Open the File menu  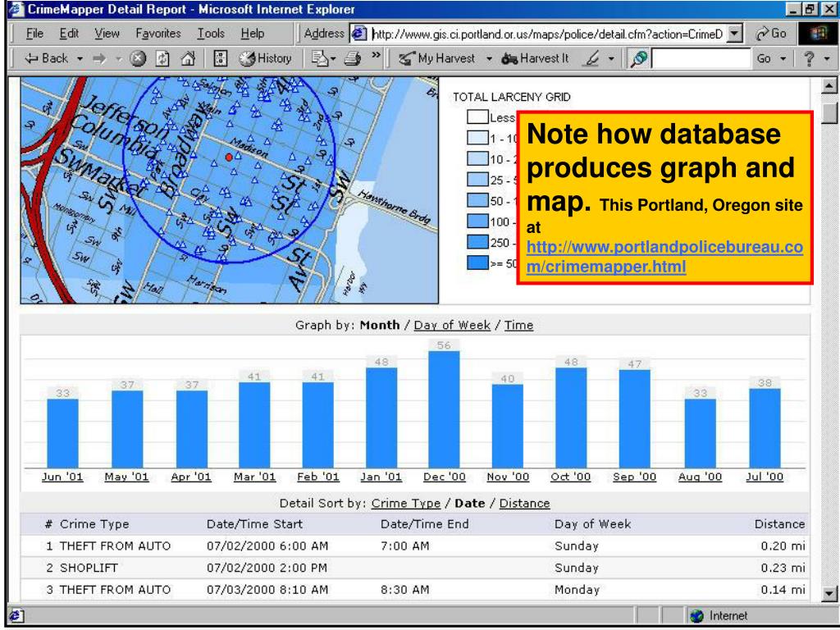(34, 34)
